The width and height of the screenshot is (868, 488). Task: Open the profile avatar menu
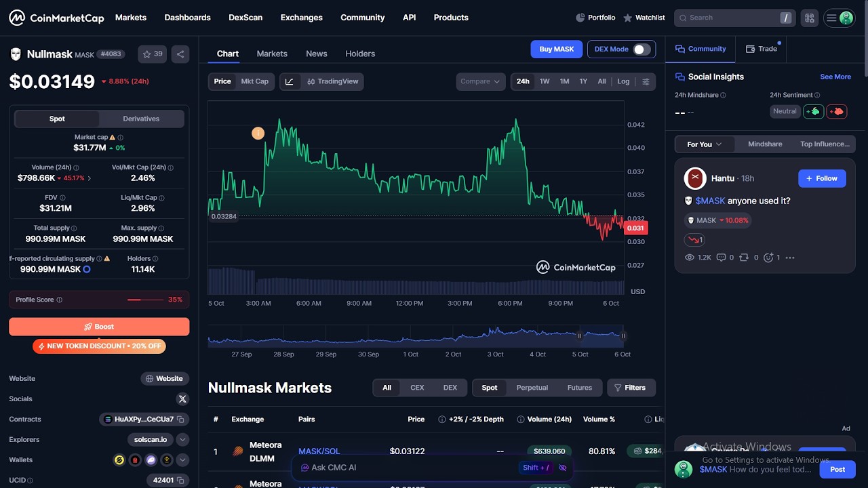coord(839,18)
